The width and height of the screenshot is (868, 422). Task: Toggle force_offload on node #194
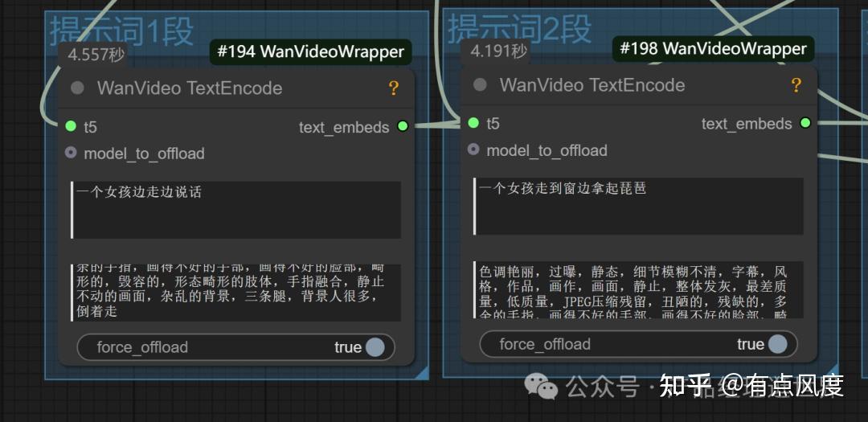click(x=235, y=347)
